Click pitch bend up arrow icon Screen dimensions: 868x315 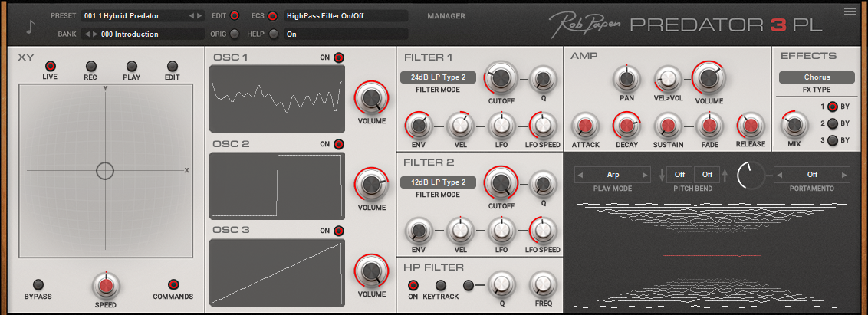(726, 175)
